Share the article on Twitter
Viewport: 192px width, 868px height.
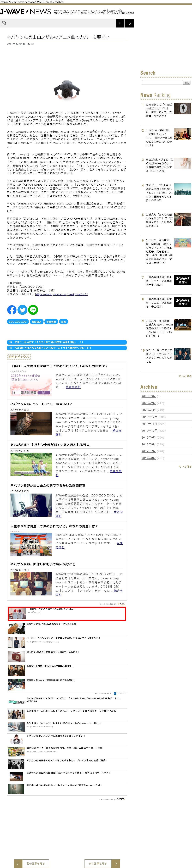point(22,309)
